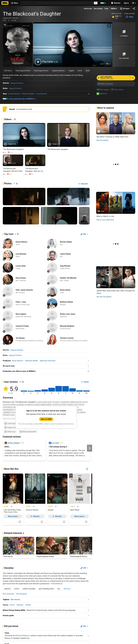Open the Osgood Perkins director link
The width and height of the screenshot is (138, 644).
tap(17, 83)
